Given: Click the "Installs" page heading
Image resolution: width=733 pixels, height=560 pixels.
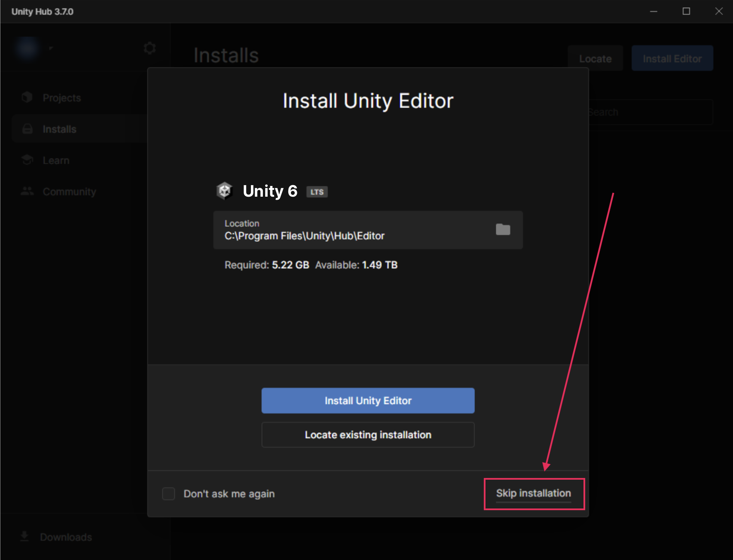Looking at the screenshot, I should tap(226, 55).
